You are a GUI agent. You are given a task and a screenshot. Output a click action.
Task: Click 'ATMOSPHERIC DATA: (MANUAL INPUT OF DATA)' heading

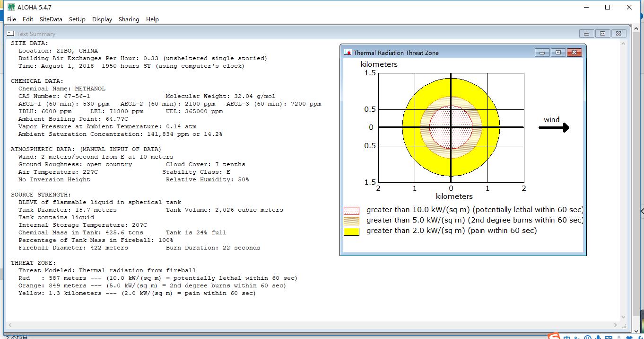coord(86,149)
